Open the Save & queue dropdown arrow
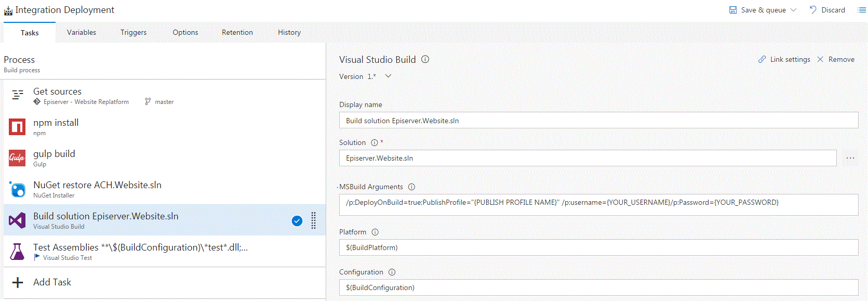Screen dimensions: 868x301 (793, 10)
